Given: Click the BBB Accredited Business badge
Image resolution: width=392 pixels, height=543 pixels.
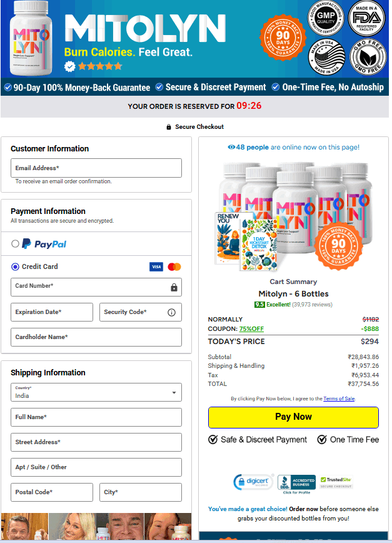Looking at the screenshot, I should (x=296, y=482).
